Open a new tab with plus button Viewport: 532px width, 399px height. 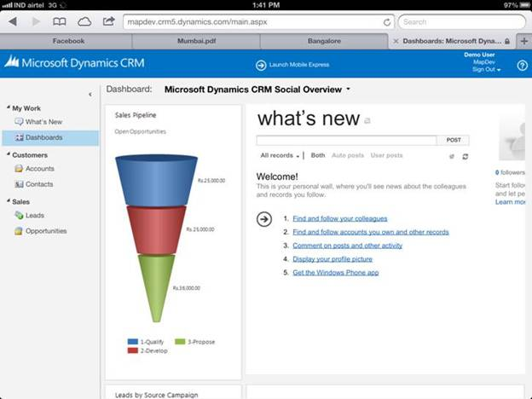coord(523,41)
